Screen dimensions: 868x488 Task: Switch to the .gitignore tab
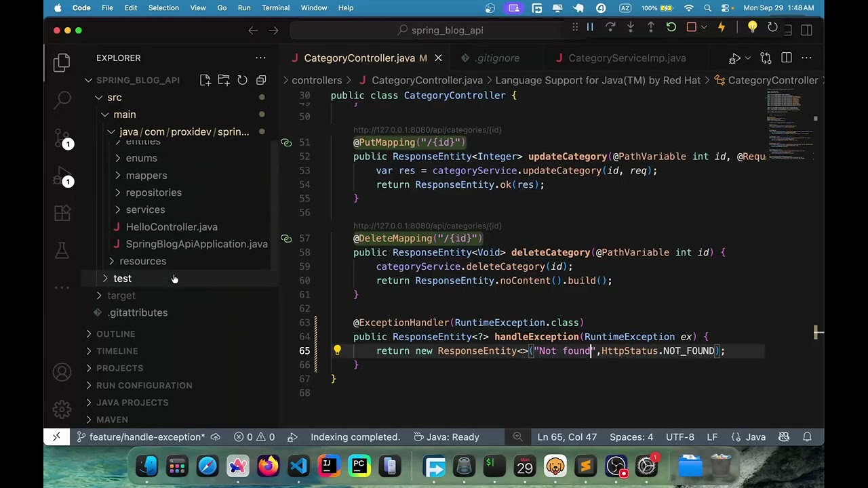pyautogui.click(x=496, y=58)
